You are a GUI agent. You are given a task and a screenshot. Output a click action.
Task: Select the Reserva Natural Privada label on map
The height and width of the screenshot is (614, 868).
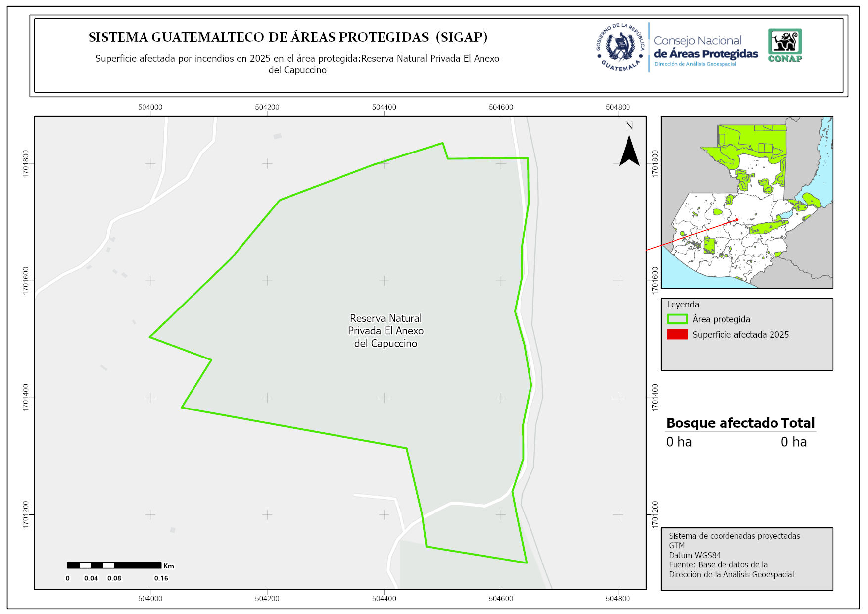(x=386, y=331)
